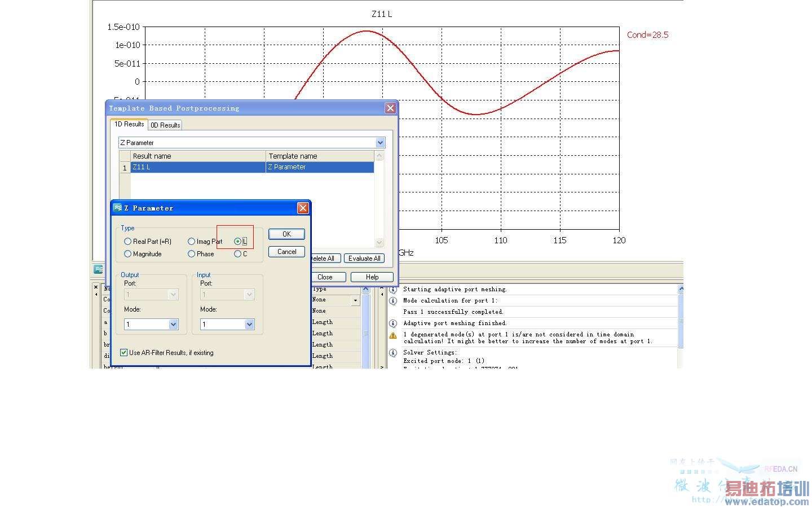The height and width of the screenshot is (508, 812).
Task: Click the Result name column header
Action: tap(198, 156)
